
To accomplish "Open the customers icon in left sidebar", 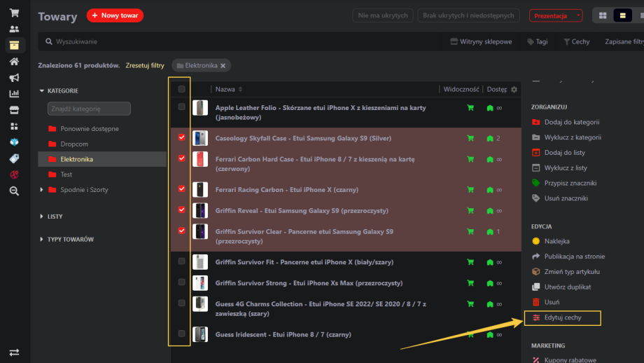I will click(x=14, y=29).
